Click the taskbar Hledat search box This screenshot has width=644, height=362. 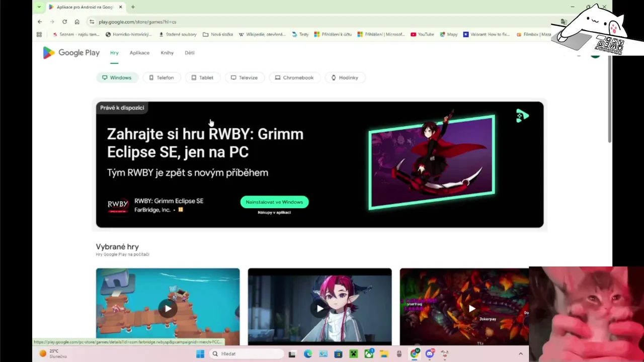pyautogui.click(x=246, y=354)
